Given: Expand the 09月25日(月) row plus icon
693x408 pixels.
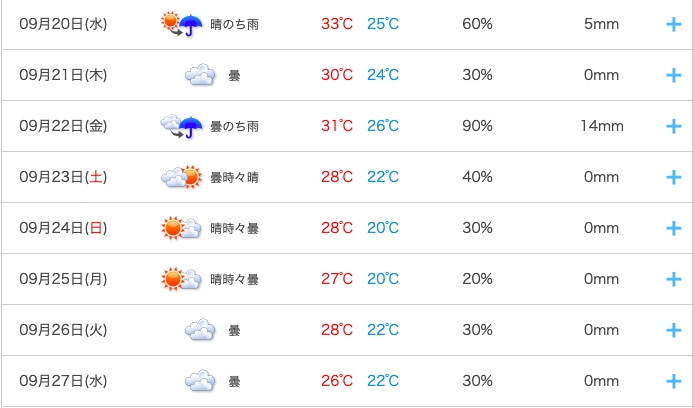Looking at the screenshot, I should click(x=674, y=279).
